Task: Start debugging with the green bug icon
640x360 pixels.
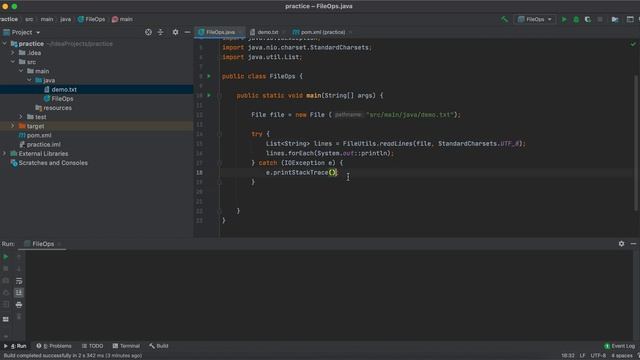Action: coord(576,19)
